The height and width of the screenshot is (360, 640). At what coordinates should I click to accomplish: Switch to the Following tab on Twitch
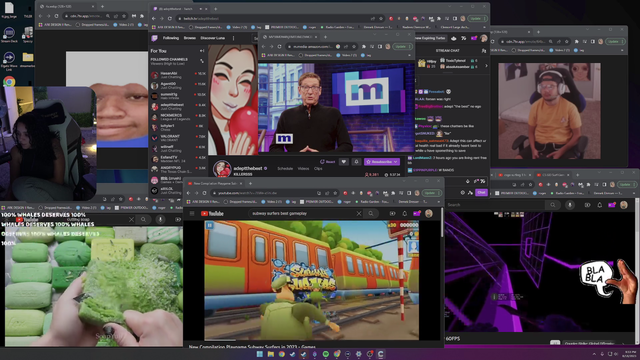click(171, 38)
